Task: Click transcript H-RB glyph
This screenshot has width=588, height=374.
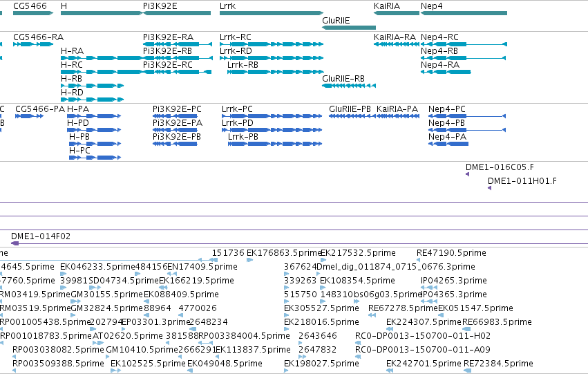Action: [x=93, y=86]
